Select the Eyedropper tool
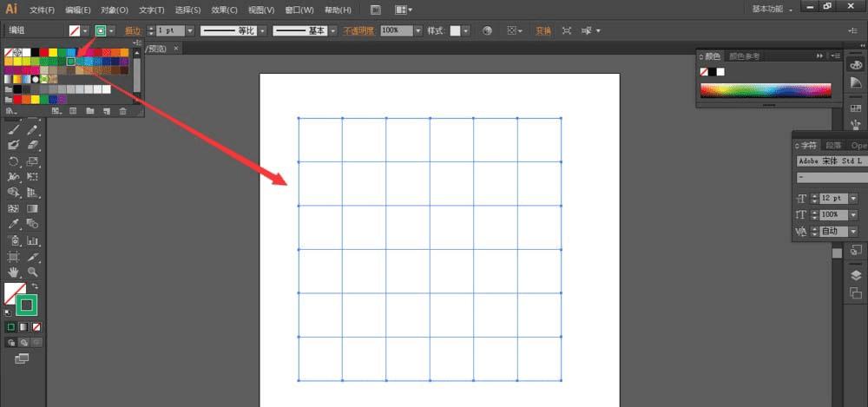This screenshot has width=868, height=407. pos(14,224)
